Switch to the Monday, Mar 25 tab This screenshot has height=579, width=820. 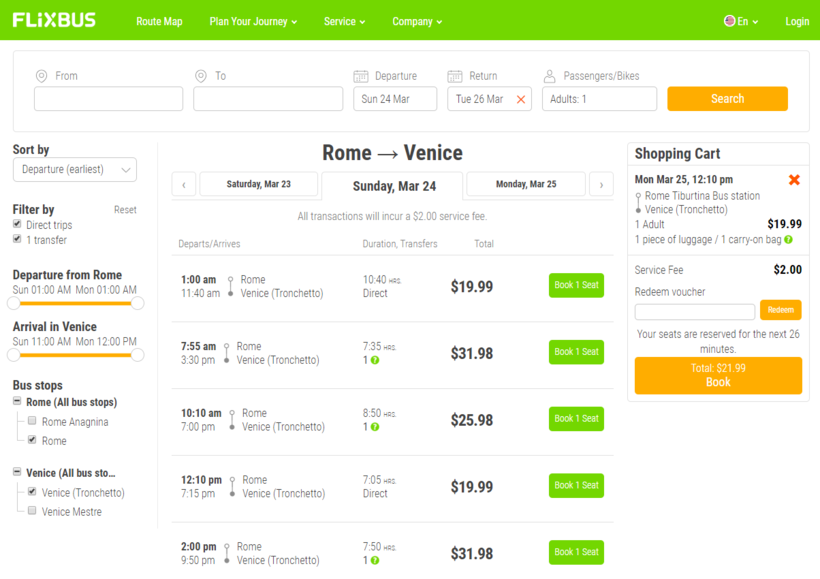(526, 185)
